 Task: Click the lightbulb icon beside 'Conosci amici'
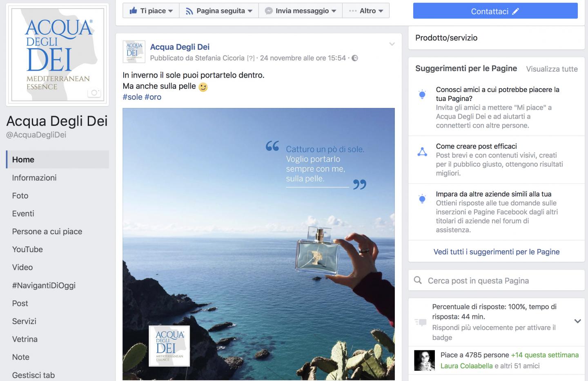click(422, 94)
